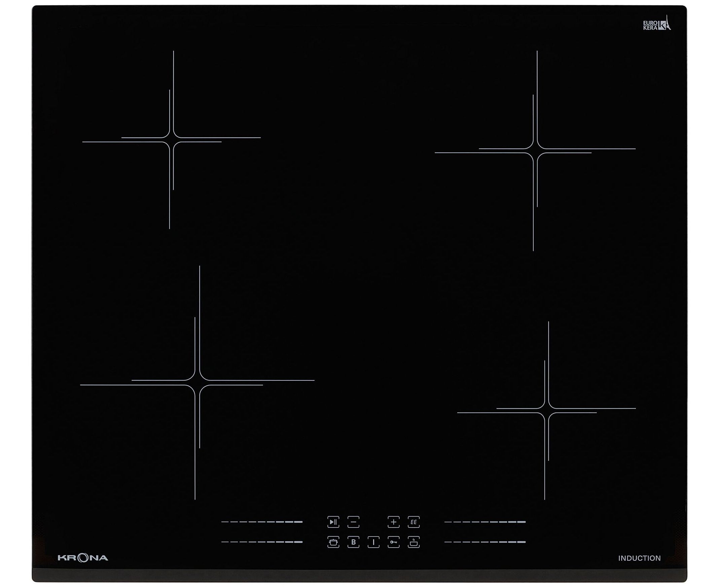This screenshot has height=588, width=719.
Task: Tap the upper-left power level slider
Action: point(261,522)
